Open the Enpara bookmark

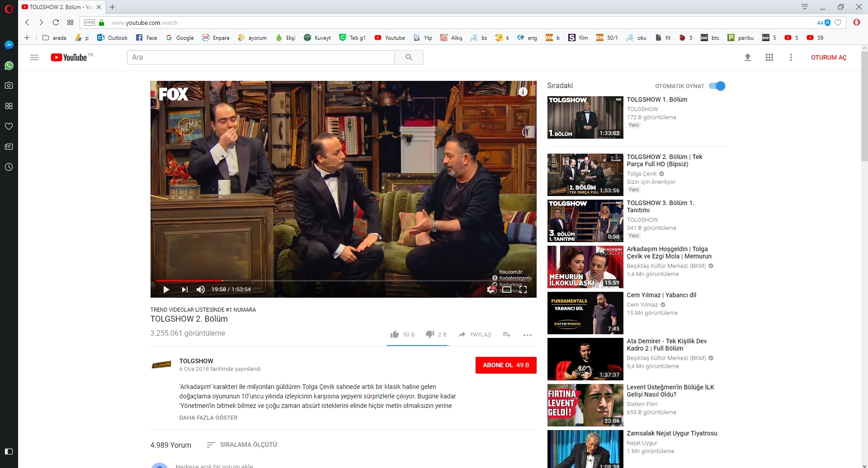tap(216, 38)
